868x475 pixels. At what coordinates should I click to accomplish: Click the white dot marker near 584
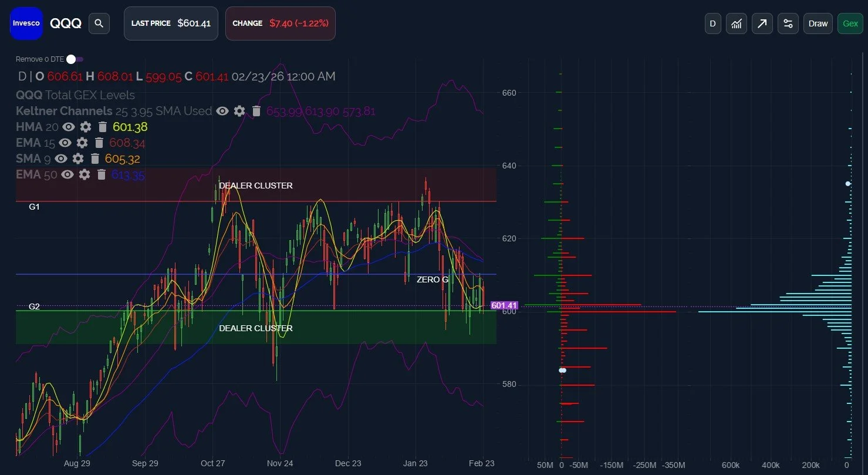pos(562,370)
